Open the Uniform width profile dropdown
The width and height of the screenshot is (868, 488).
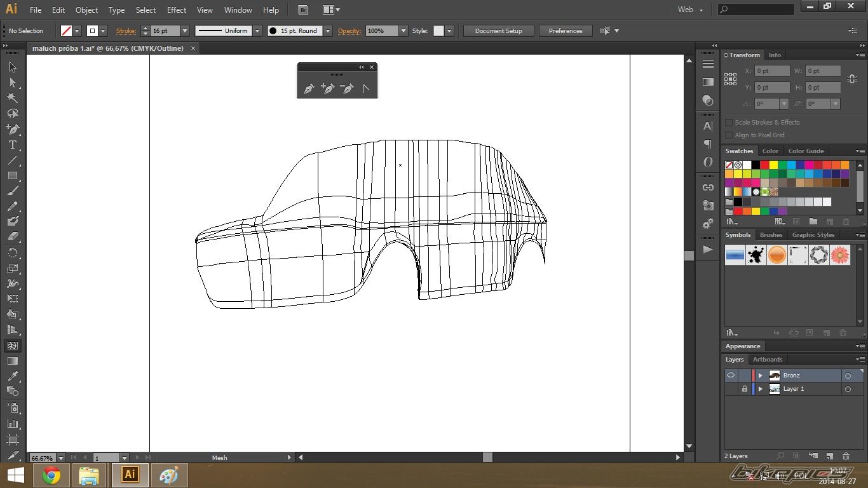(257, 30)
